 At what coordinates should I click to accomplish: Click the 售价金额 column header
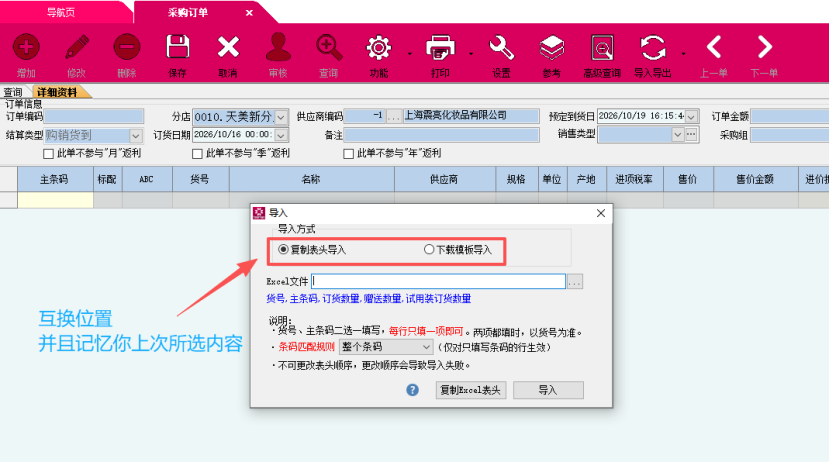tap(756, 179)
